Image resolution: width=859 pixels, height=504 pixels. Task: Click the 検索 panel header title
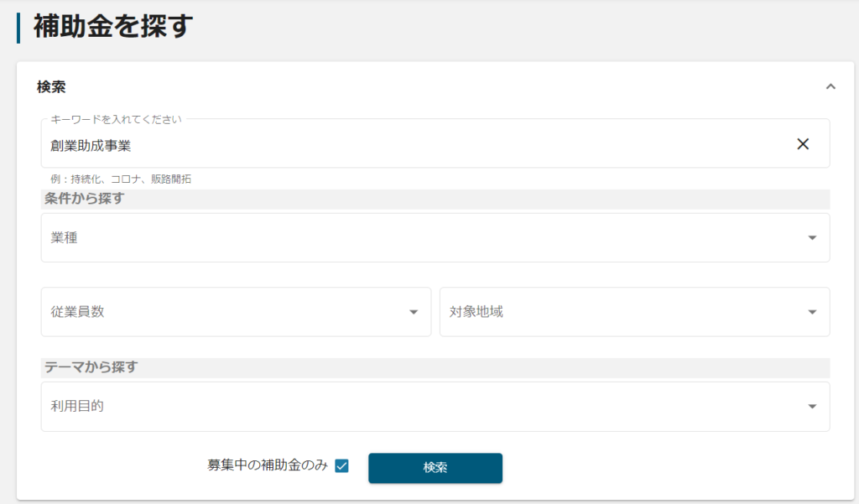point(51,86)
